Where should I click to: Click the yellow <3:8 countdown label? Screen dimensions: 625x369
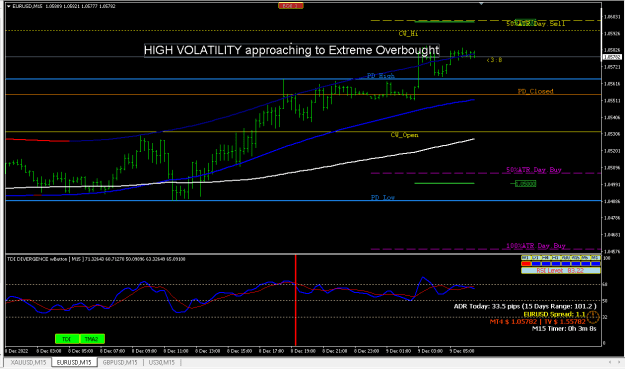pyautogui.click(x=494, y=60)
